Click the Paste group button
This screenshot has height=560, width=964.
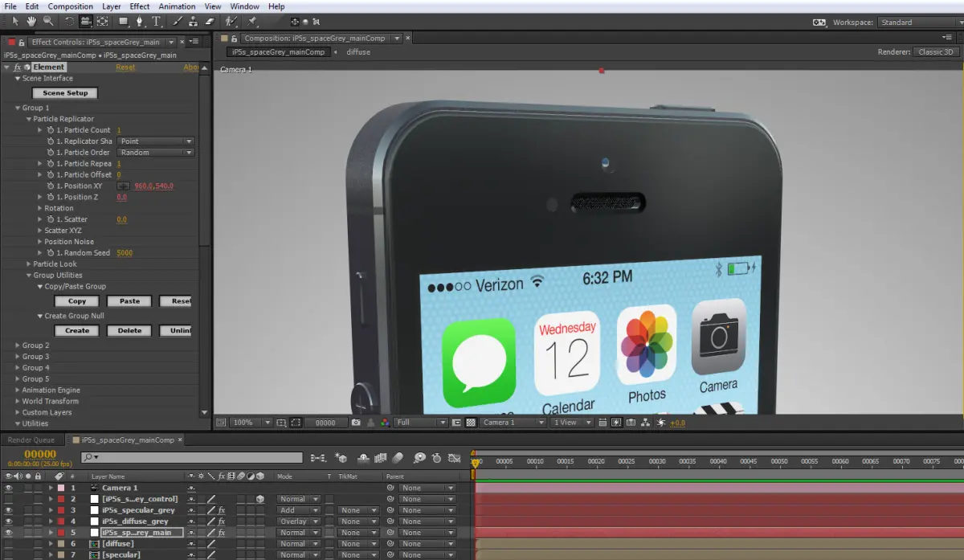point(129,301)
